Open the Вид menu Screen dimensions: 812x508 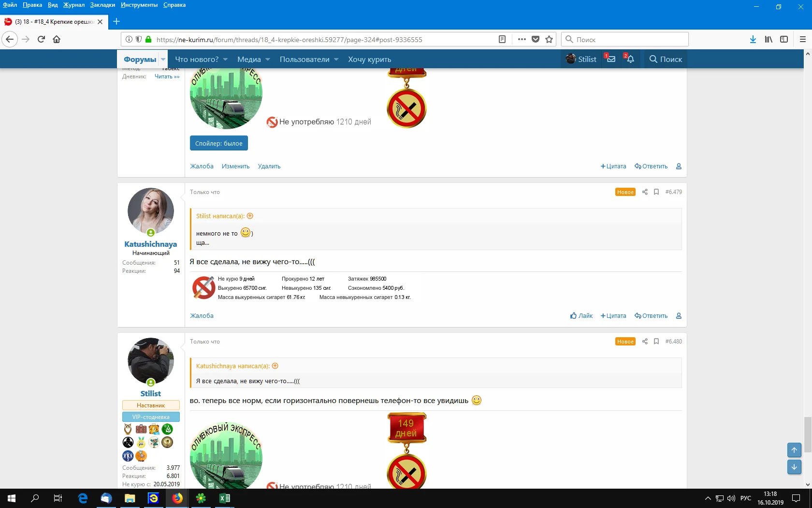[x=53, y=5]
